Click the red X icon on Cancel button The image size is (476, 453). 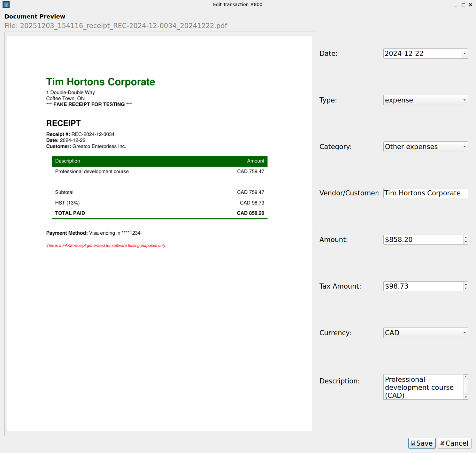[x=442, y=443]
